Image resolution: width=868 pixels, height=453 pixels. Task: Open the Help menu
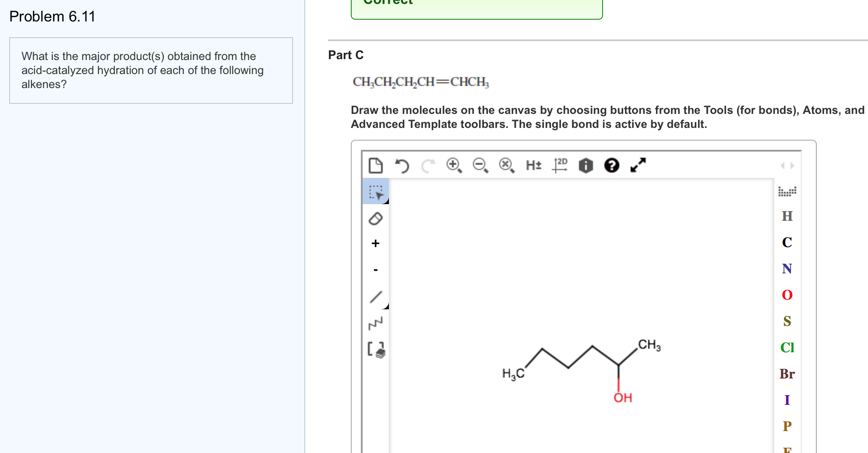point(611,166)
